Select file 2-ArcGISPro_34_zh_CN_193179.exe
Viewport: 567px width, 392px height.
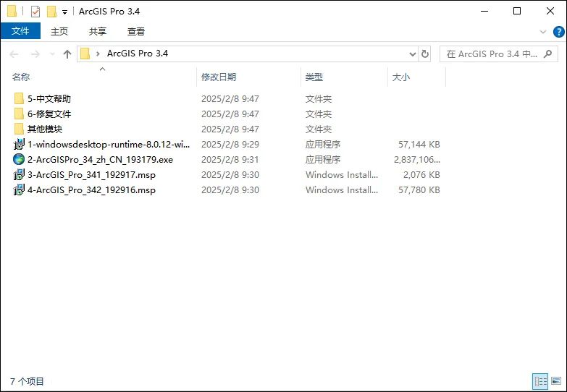point(100,159)
